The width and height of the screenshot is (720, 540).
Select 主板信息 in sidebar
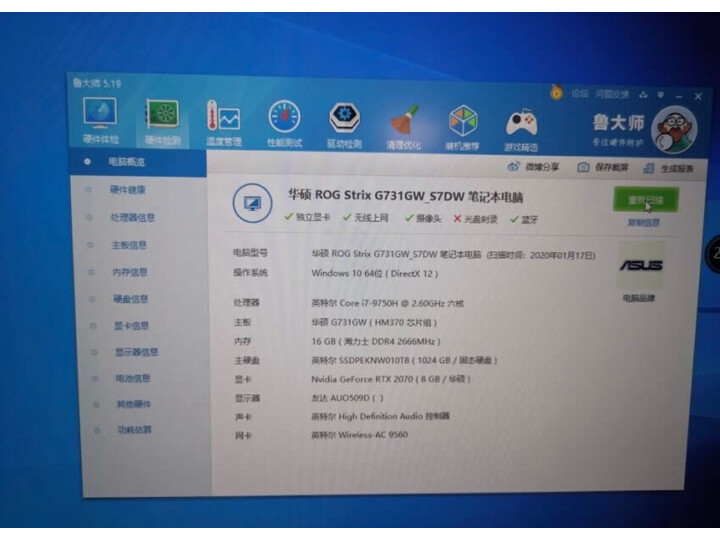point(129,245)
